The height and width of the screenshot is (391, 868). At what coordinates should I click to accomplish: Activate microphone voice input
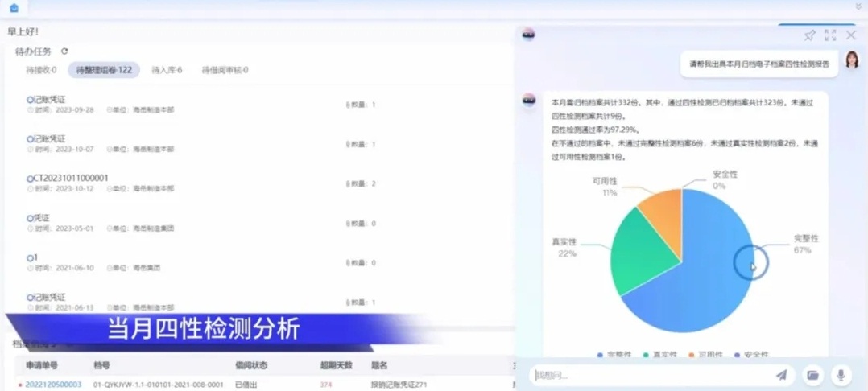tap(841, 375)
